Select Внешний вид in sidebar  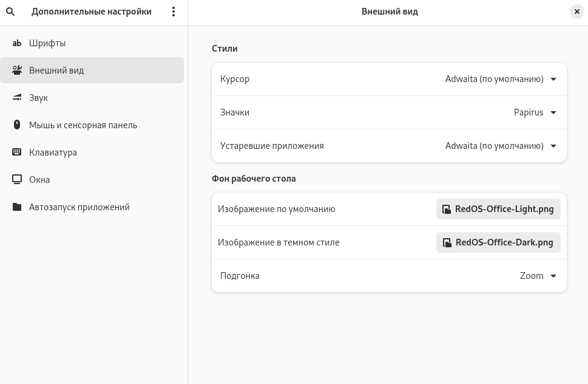[x=56, y=70]
